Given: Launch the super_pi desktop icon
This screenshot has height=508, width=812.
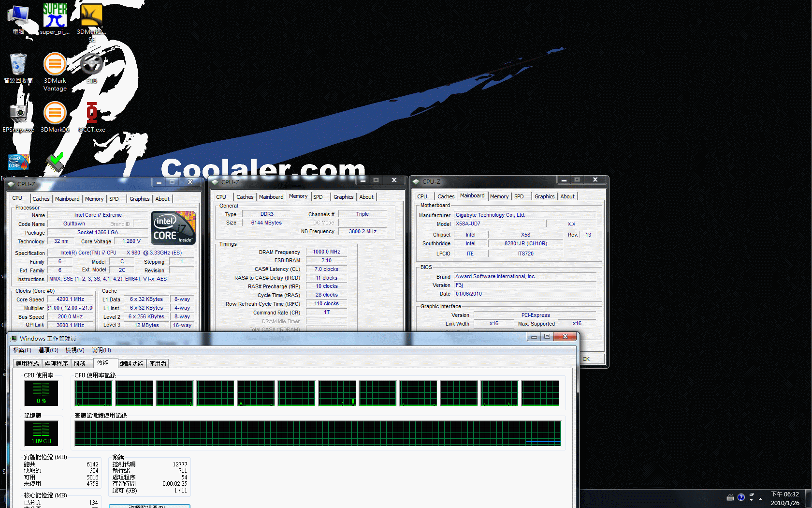Looking at the screenshot, I should [x=55, y=19].
